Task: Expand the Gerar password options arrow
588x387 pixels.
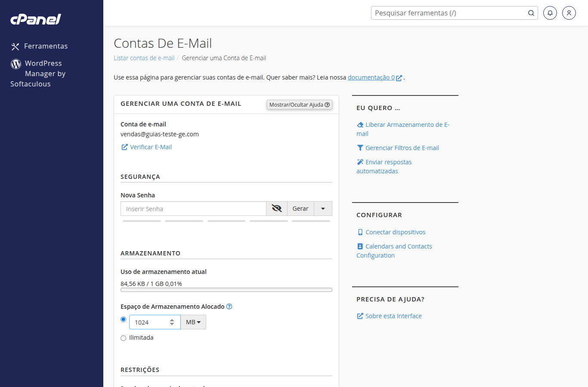Action: point(323,209)
